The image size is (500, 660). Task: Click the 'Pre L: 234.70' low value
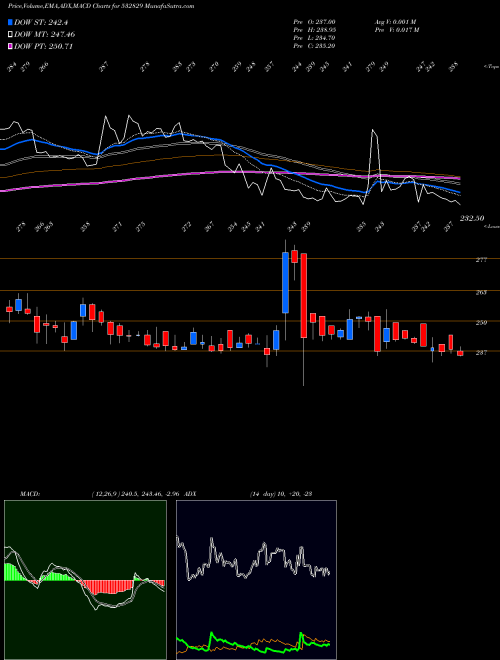(314, 38)
